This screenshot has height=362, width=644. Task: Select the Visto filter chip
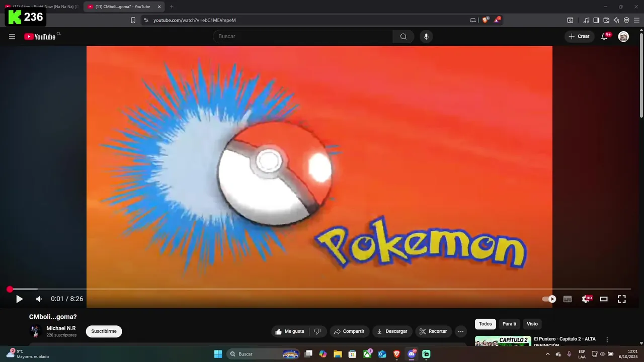click(x=532, y=324)
